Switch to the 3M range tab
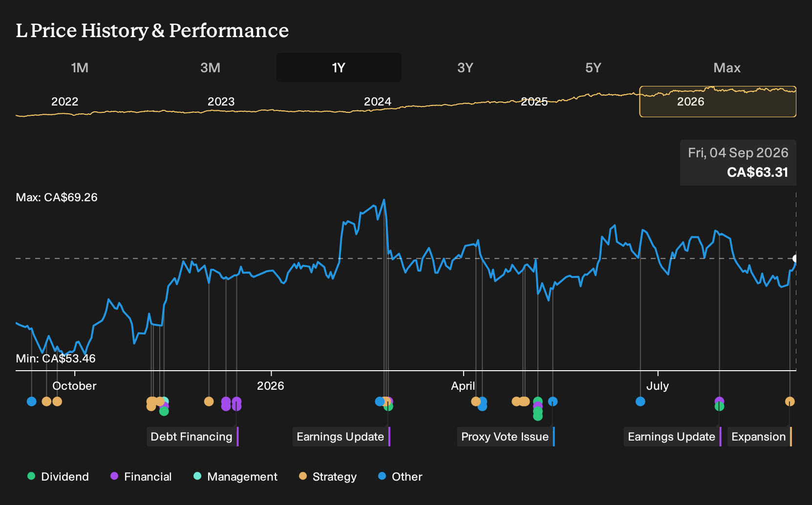 (210, 67)
